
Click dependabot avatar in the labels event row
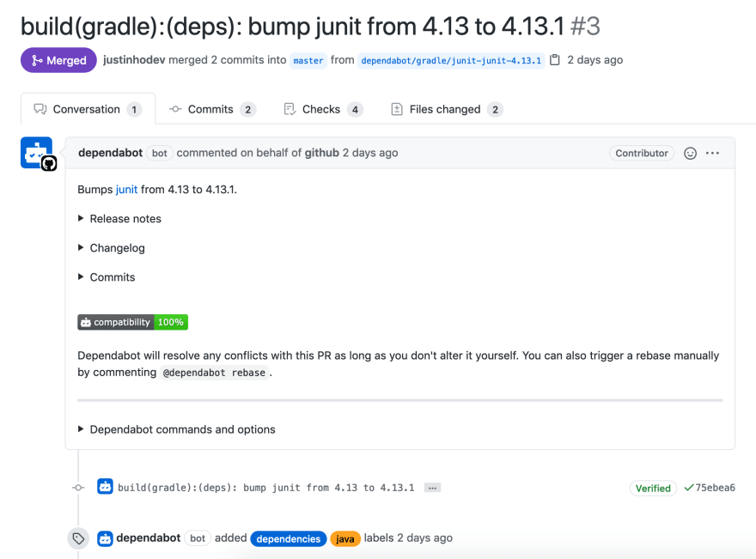pos(105,538)
